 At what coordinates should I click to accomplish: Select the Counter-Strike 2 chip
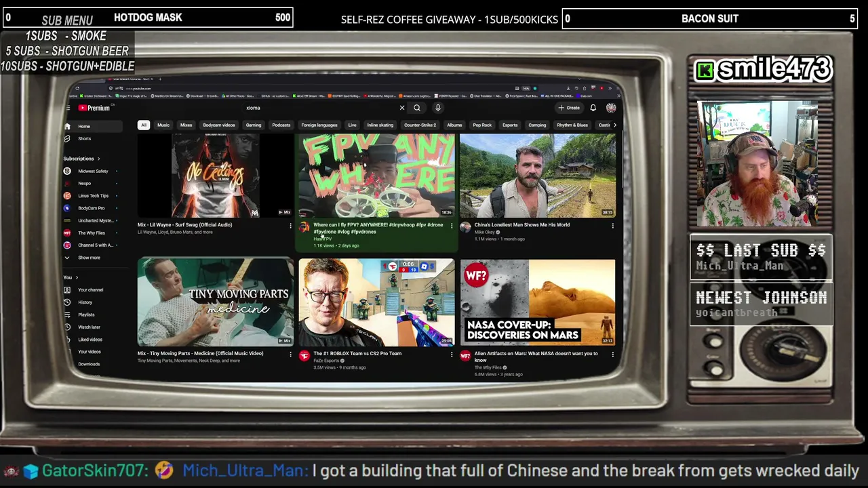pos(420,125)
